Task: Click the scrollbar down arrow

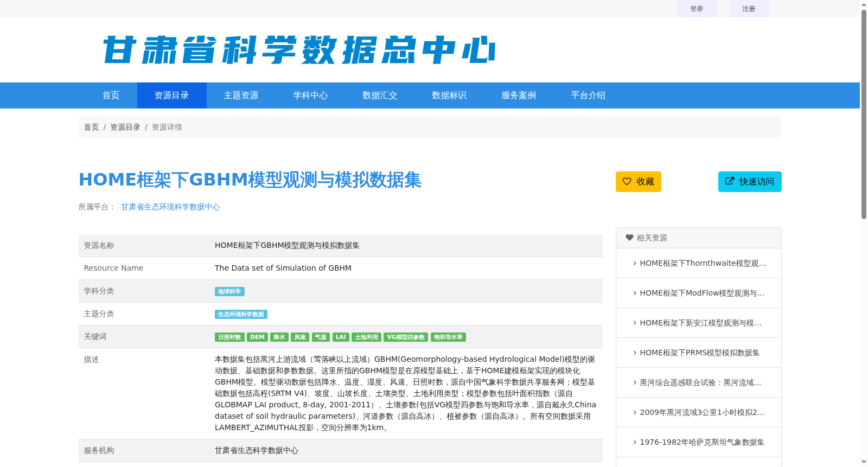Action: pos(864,462)
